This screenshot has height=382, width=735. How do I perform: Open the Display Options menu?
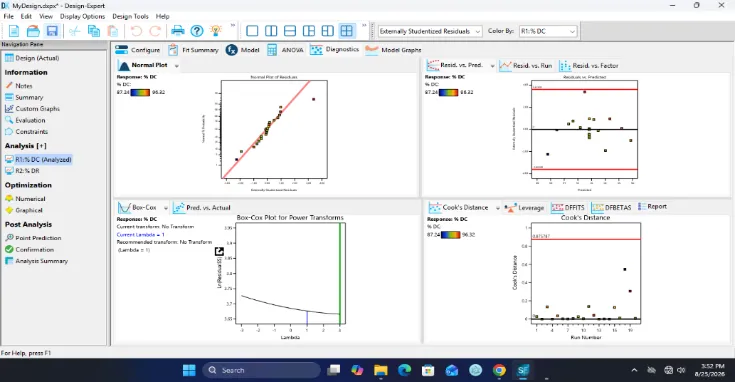coord(82,16)
